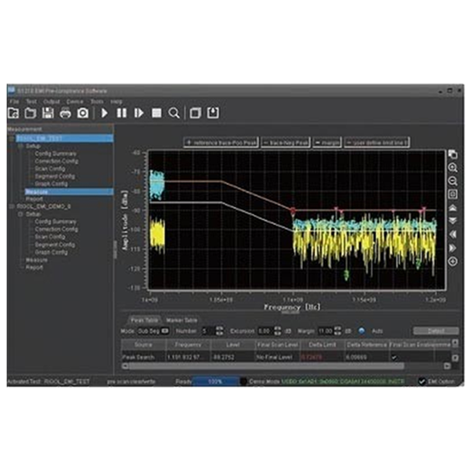The image size is (476, 476).
Task: Open the File menu
Action: 14,101
